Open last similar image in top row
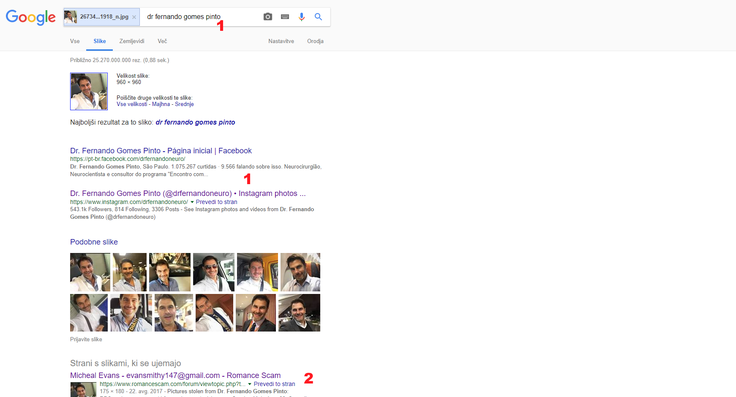The width and height of the screenshot is (736, 397). pos(300,272)
